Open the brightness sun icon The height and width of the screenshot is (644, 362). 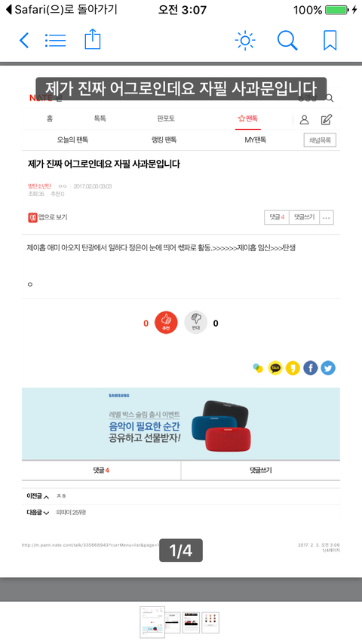245,40
